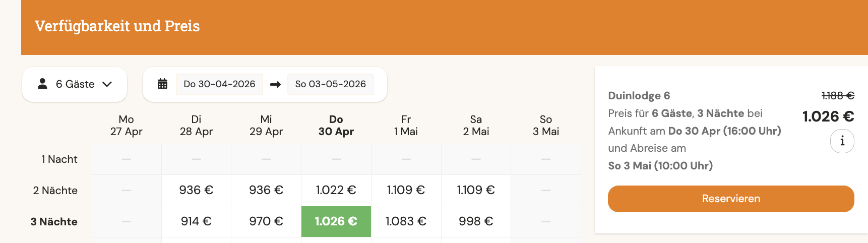This screenshot has height=243, width=868.
Task: Select 936 € two-night price on Mi 29 Apr
Action: [266, 190]
